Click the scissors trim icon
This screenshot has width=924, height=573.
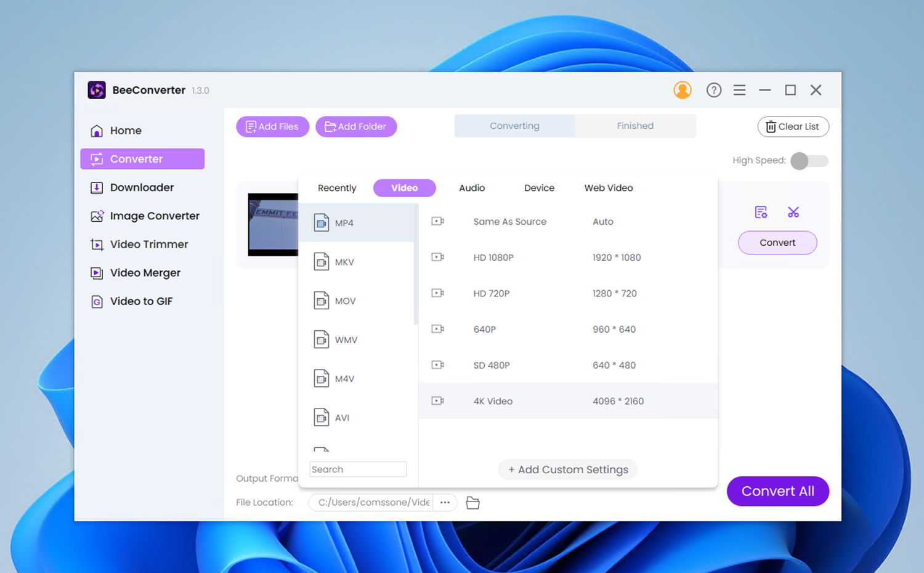(793, 212)
